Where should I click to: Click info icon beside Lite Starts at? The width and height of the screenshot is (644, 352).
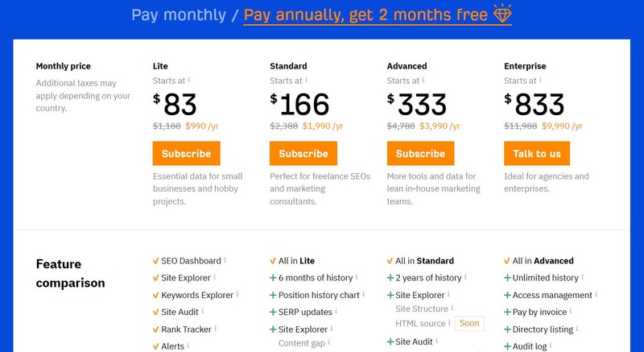(189, 80)
